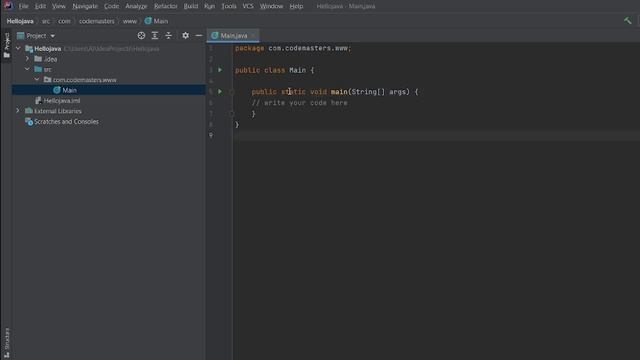Toggle the Project tool window side tab
This screenshot has height=360, width=640.
tap(7, 46)
